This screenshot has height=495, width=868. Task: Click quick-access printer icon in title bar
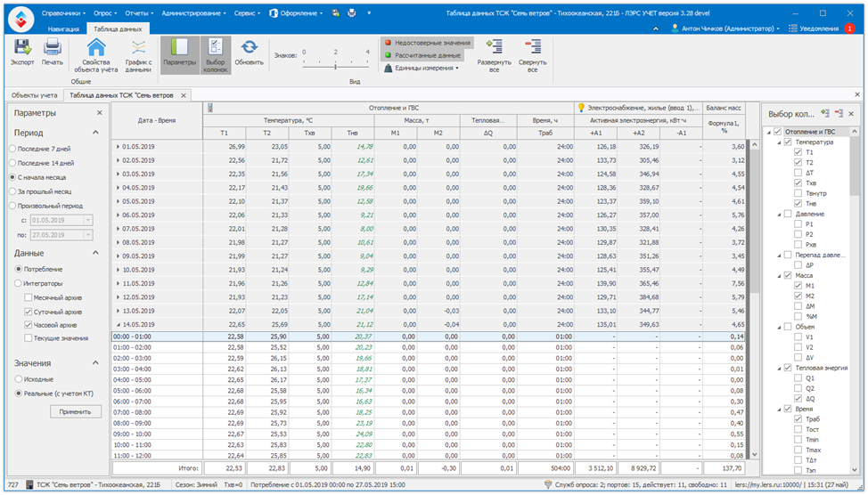tap(351, 12)
